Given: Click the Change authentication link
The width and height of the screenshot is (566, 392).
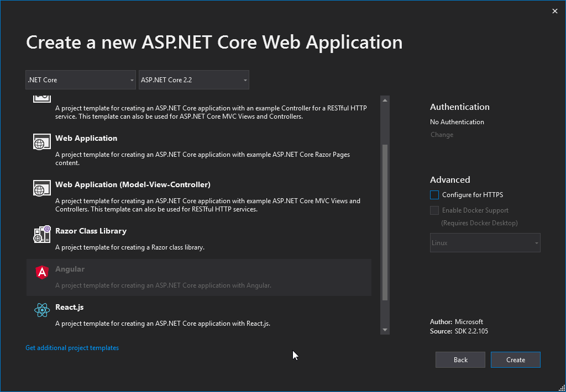Looking at the screenshot, I should point(442,134).
